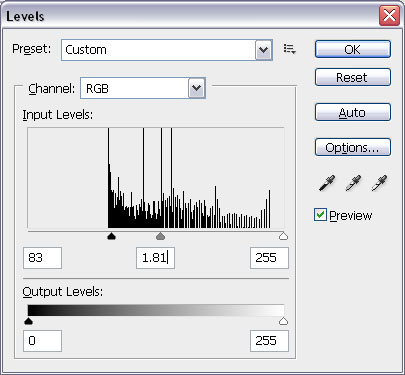
Task: Click the input highlight field showing 255
Action: coord(269,258)
